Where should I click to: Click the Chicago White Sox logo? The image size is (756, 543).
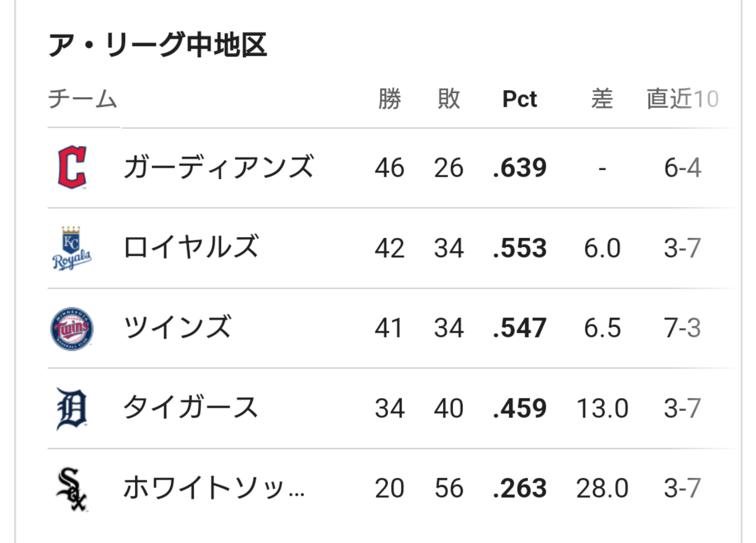[72, 489]
